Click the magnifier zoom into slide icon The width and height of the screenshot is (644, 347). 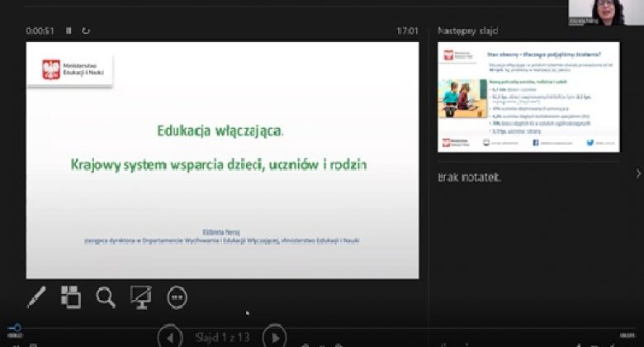[106, 297]
